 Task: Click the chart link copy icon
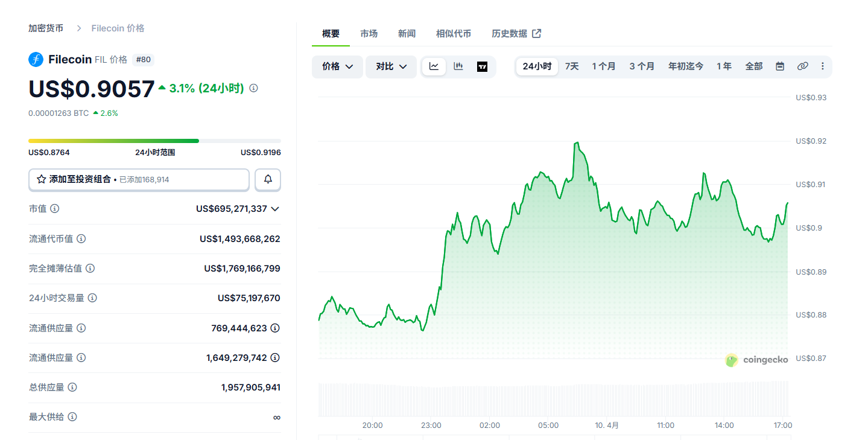(x=802, y=66)
